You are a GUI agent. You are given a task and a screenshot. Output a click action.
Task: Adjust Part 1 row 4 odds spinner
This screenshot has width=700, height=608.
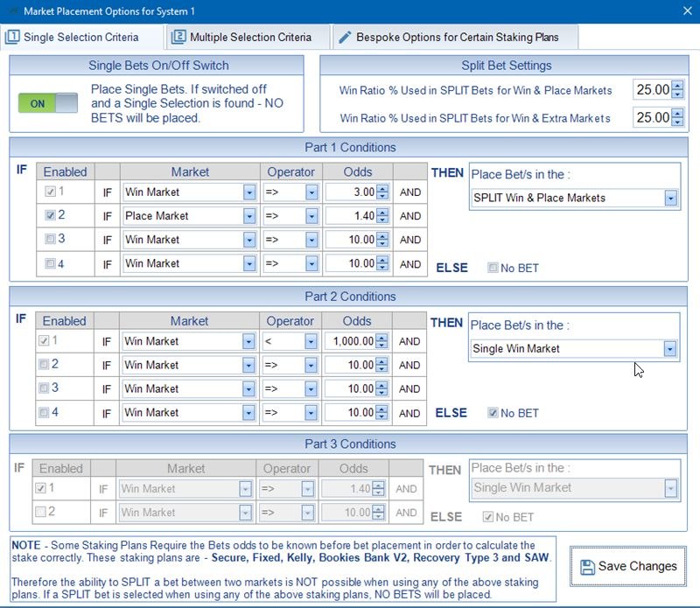(382, 264)
